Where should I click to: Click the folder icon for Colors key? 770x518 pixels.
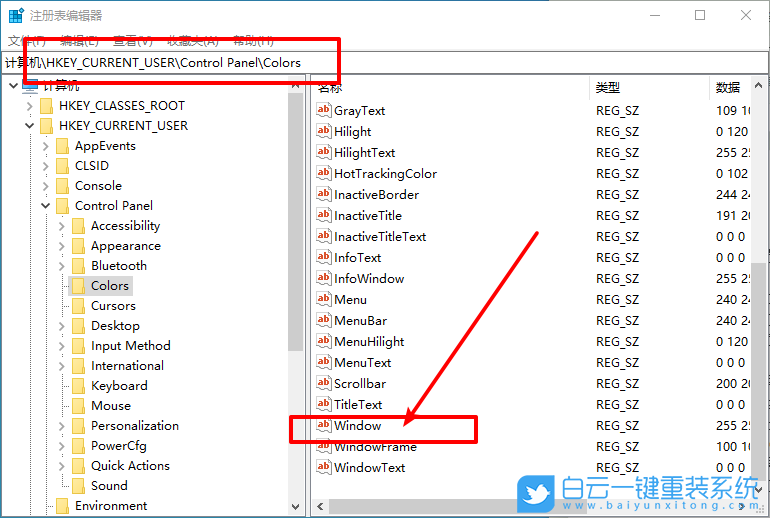point(78,286)
